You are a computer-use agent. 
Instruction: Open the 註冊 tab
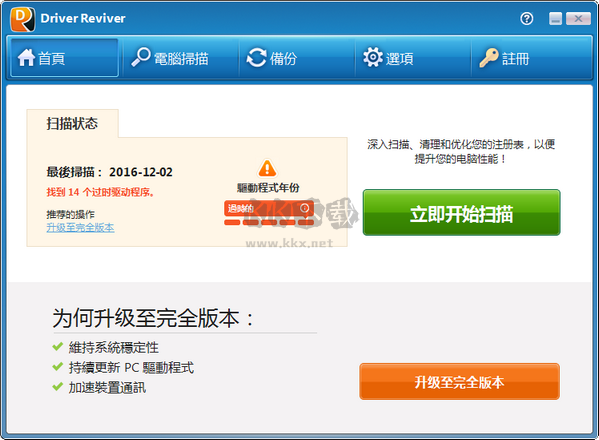point(532,58)
